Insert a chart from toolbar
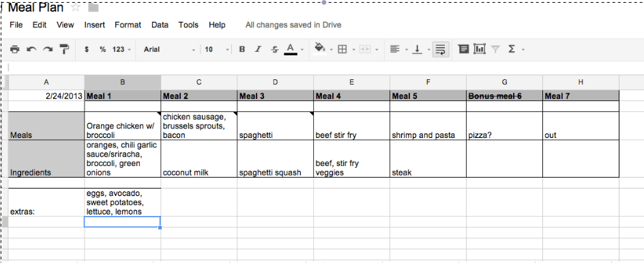Screen dimensions: 644x263 pos(480,49)
